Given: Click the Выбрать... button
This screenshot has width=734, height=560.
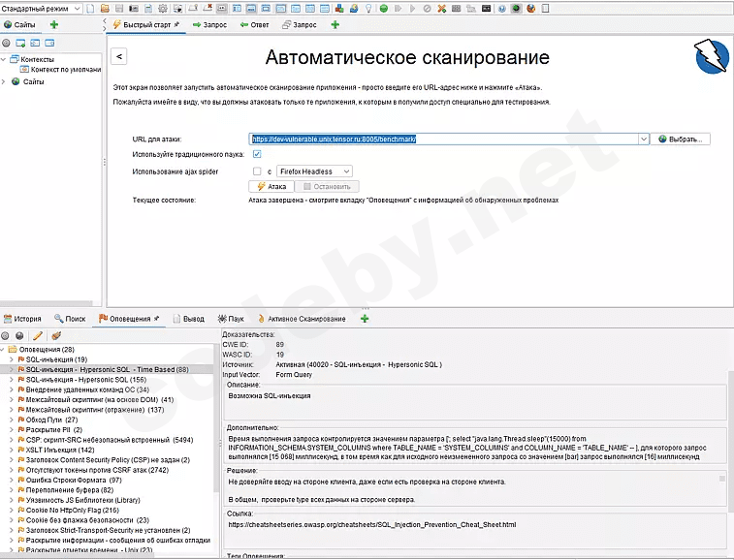Looking at the screenshot, I should [x=682, y=139].
